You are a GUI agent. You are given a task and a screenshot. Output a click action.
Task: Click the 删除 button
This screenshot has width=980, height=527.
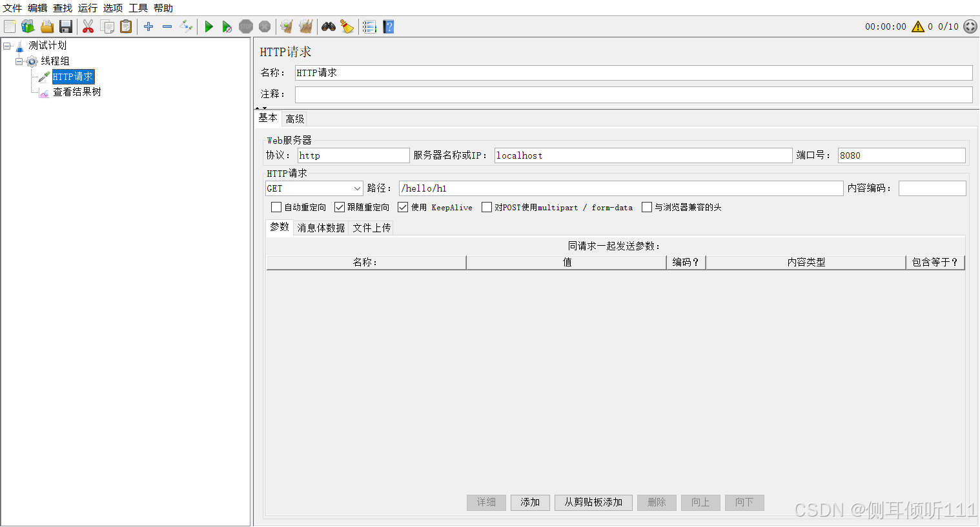tap(657, 502)
